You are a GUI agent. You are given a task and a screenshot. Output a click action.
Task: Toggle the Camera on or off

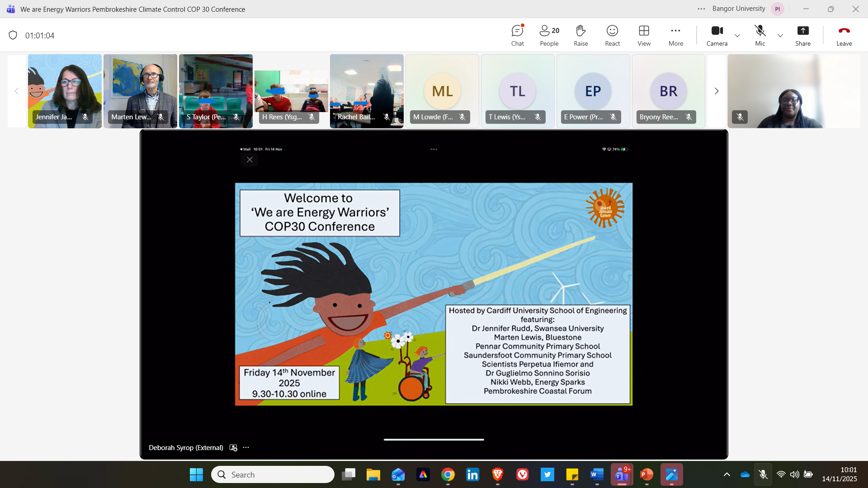tap(717, 35)
